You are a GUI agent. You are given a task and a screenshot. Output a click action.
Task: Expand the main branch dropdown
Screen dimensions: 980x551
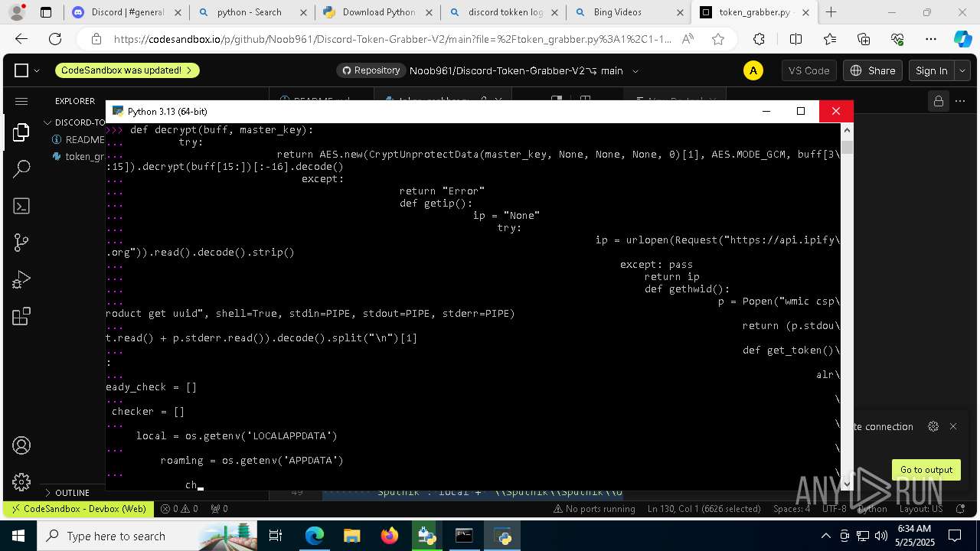click(635, 71)
